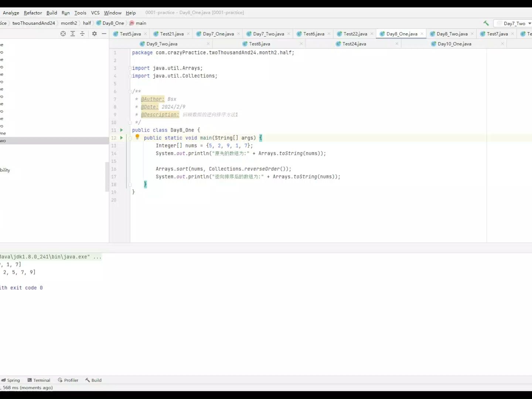532x399 pixels.
Task: Open the Build menu
Action: tap(52, 13)
